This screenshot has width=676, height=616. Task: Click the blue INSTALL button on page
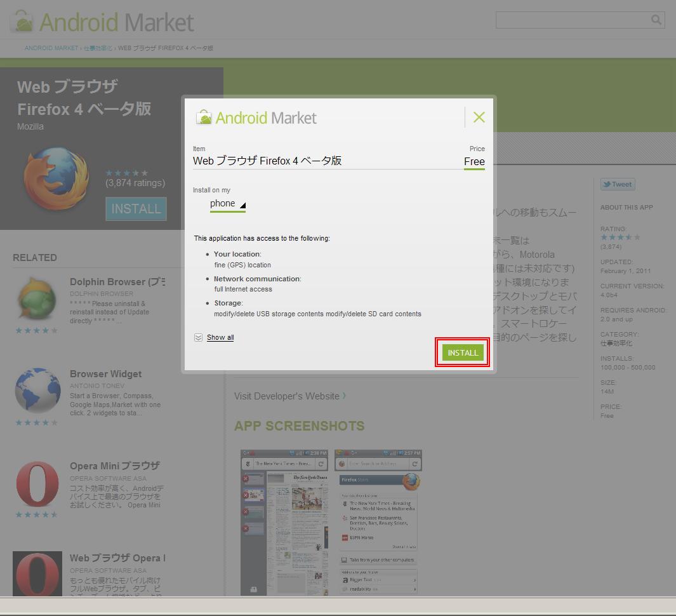[136, 209]
